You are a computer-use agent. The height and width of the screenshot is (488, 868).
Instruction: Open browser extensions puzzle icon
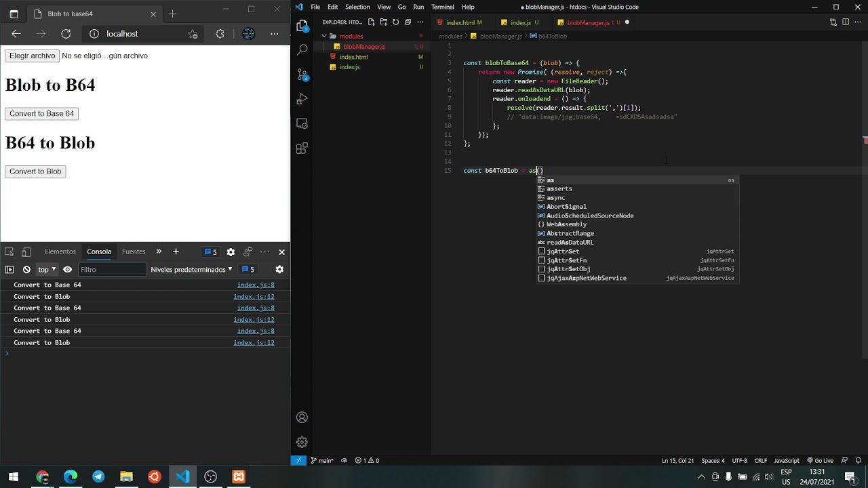pos(220,34)
